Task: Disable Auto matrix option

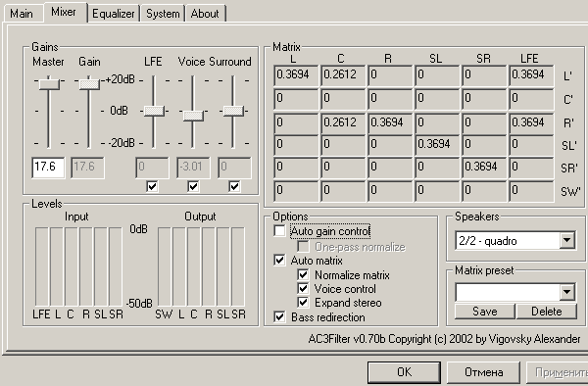Action: pos(279,260)
